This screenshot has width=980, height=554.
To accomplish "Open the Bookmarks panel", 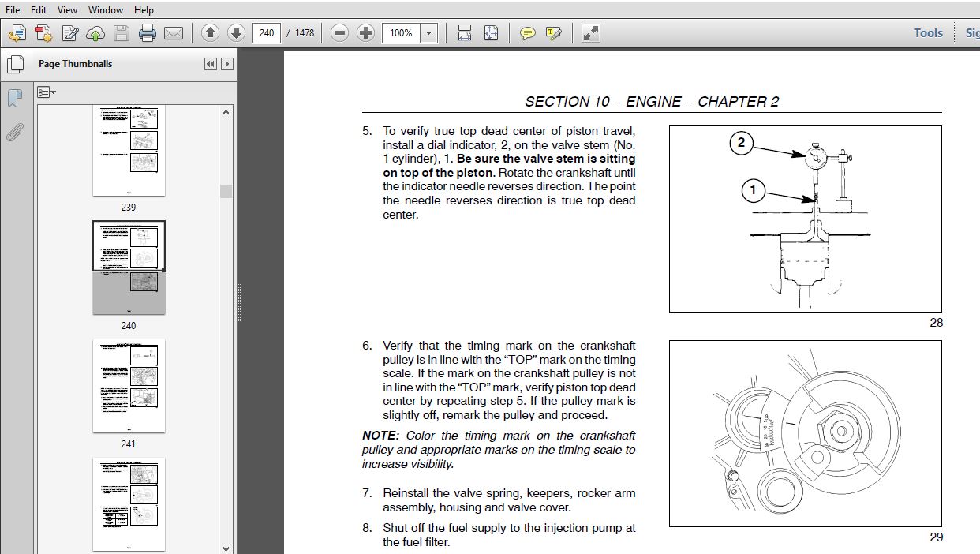I will [14, 99].
